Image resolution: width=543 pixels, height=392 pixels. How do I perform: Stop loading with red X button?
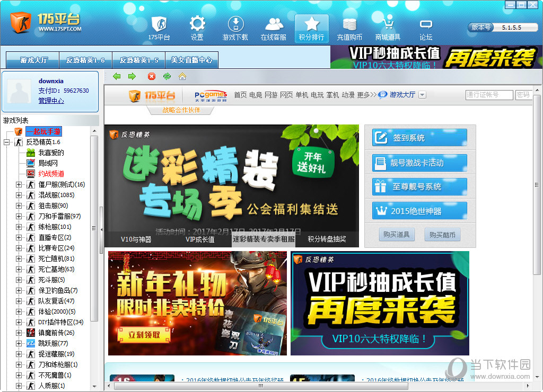click(x=152, y=76)
